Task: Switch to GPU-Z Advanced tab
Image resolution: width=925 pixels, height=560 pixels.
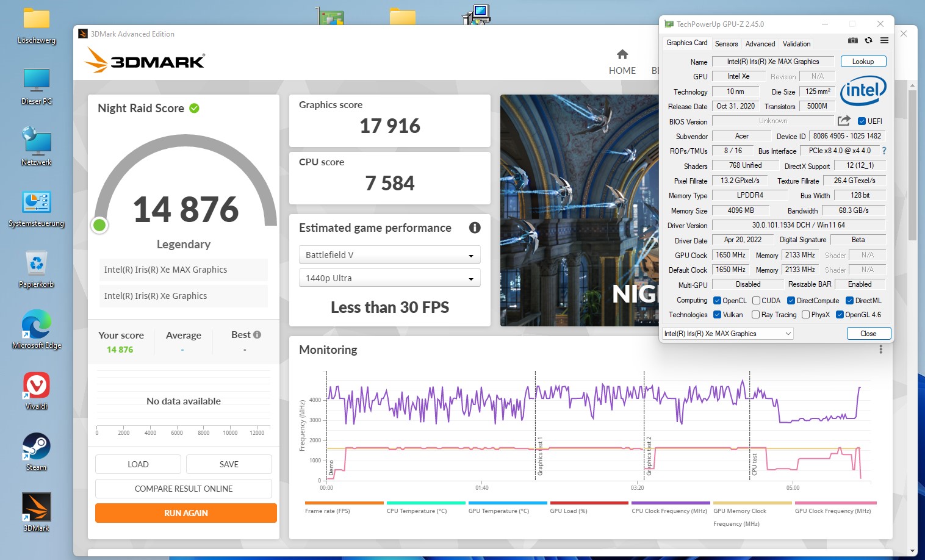Action: (760, 44)
